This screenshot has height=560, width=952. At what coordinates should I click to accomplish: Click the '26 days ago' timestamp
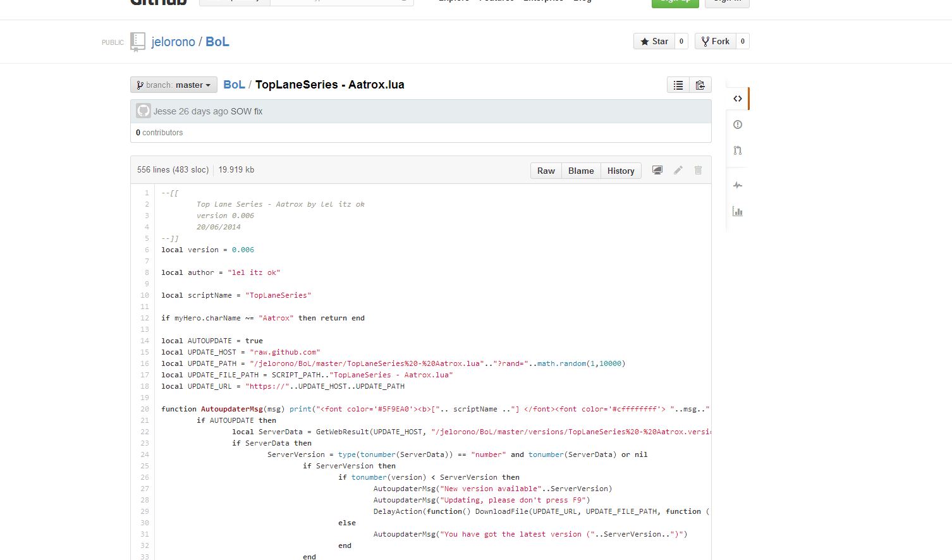click(204, 111)
